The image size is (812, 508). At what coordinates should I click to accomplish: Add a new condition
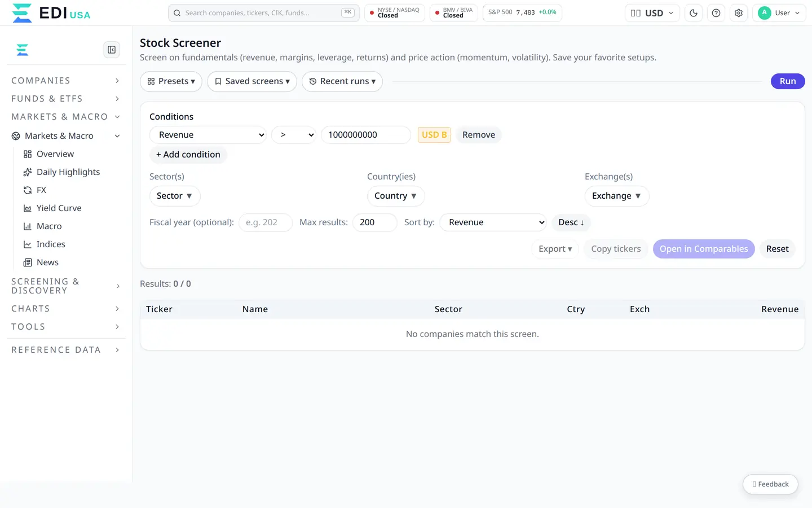point(188,155)
